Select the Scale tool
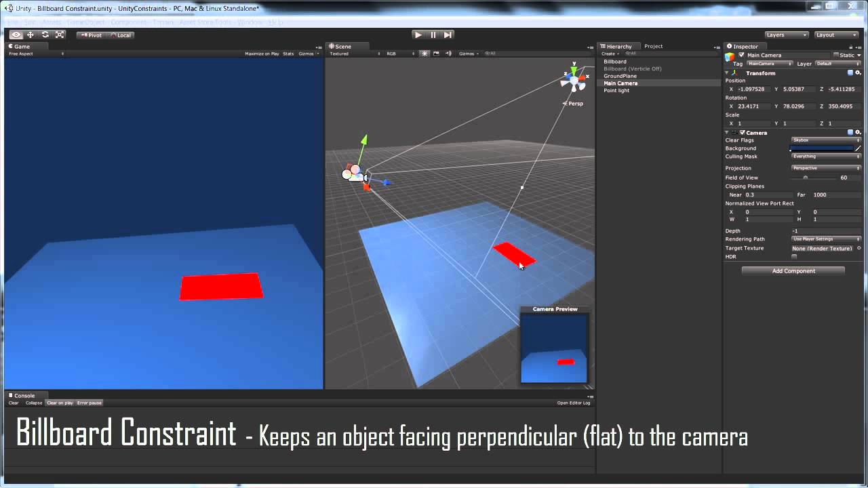The width and height of the screenshot is (868, 488). 60,35
